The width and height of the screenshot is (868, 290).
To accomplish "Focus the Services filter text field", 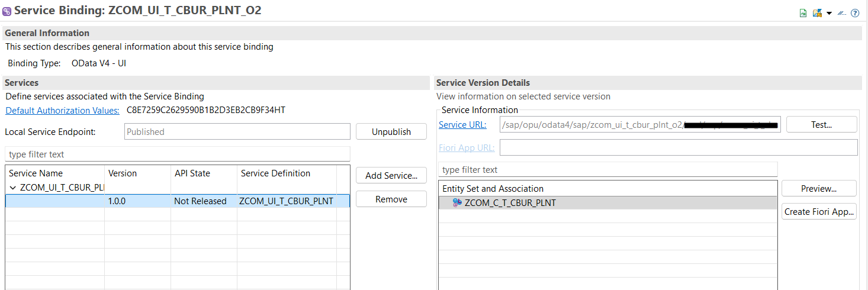I will (x=178, y=154).
